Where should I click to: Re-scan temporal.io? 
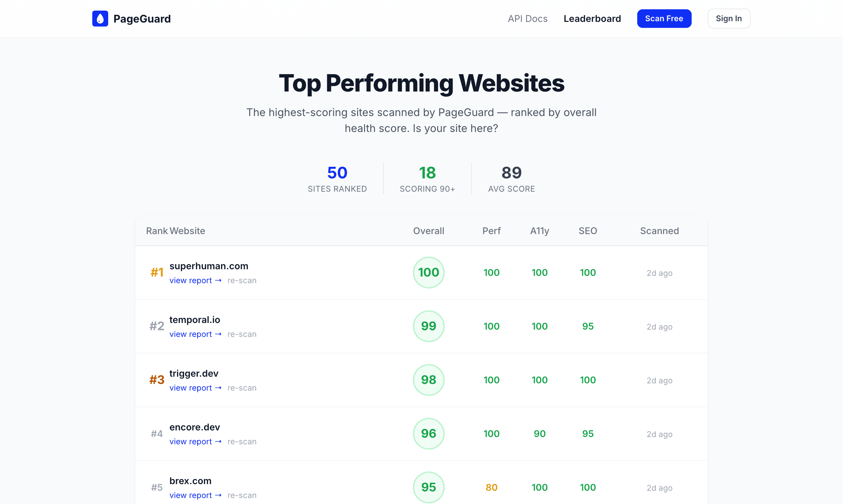point(242,334)
